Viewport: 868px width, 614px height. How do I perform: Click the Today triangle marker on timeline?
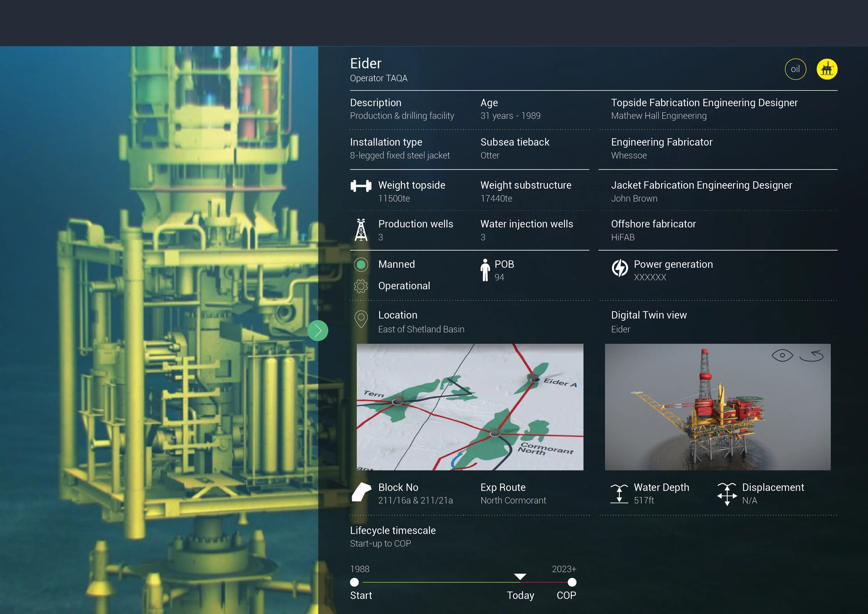(x=520, y=576)
